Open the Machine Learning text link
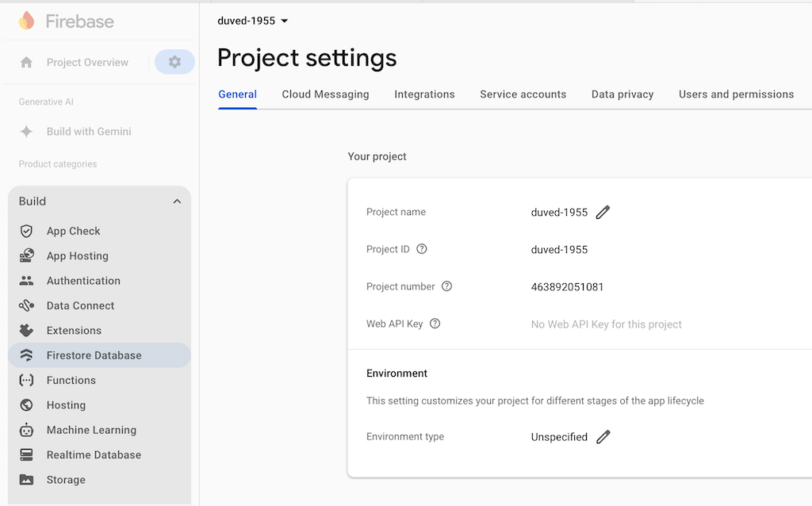Viewport: 812px width, 506px height. [x=91, y=430]
